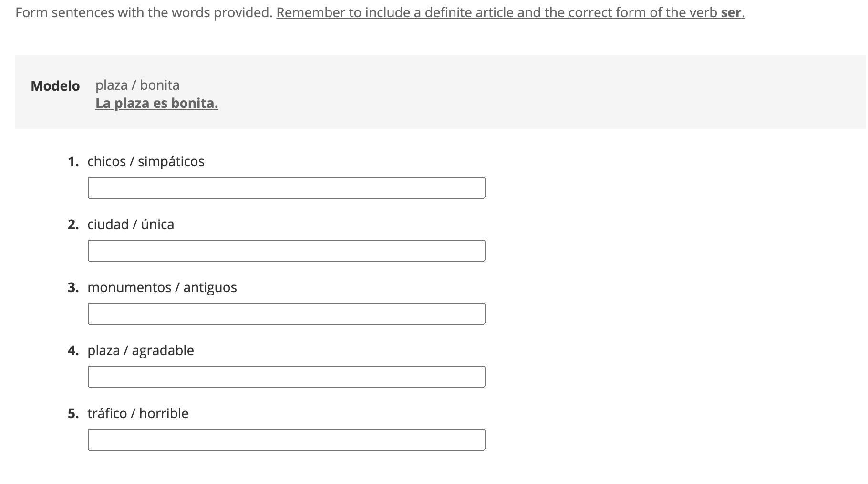Click the prompt text ciudad / única
868x484 pixels.
131,224
